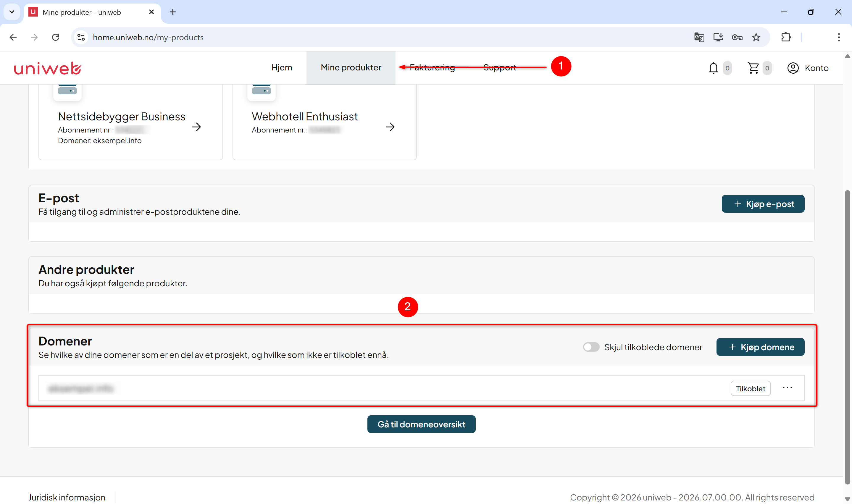852x504 pixels.
Task: Click the E-post section heading
Action: (59, 198)
